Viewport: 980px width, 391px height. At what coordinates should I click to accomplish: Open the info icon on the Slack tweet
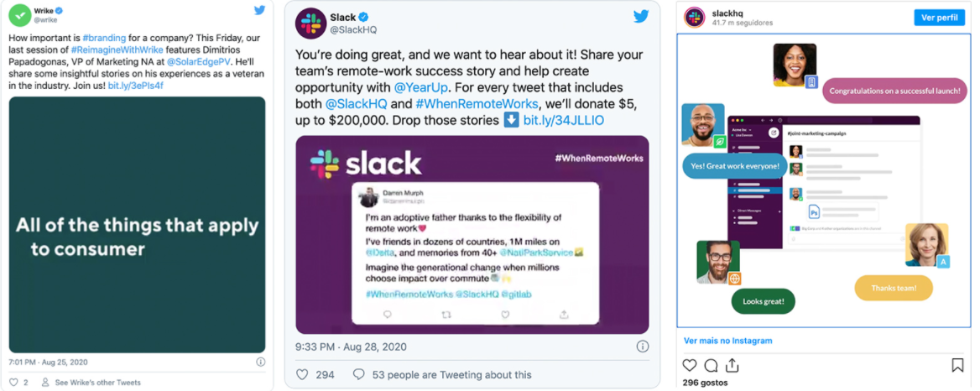[642, 347]
